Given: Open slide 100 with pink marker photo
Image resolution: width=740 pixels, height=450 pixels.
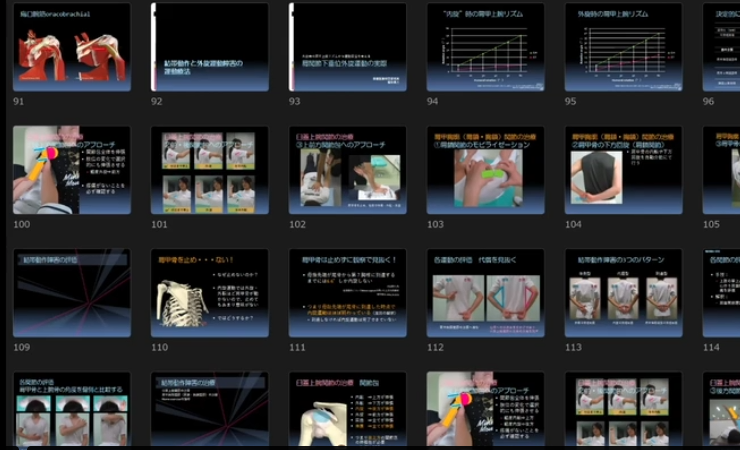Looking at the screenshot, I should [x=71, y=170].
